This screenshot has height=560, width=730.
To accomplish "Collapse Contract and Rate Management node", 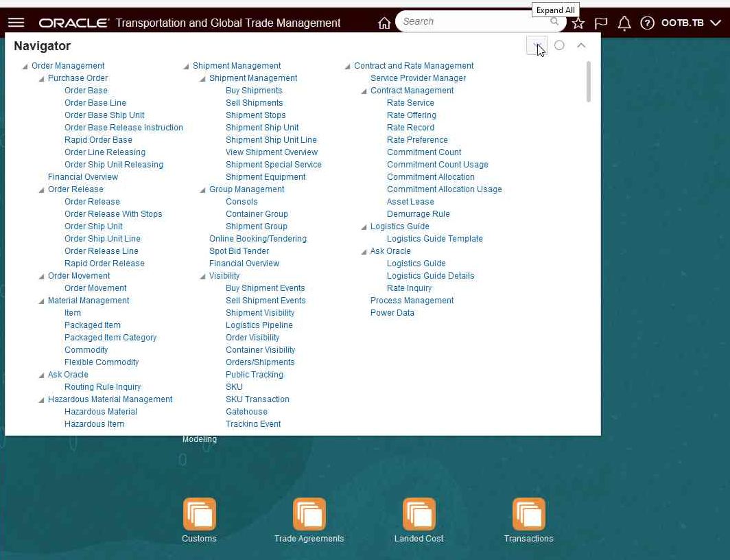I will coord(347,67).
